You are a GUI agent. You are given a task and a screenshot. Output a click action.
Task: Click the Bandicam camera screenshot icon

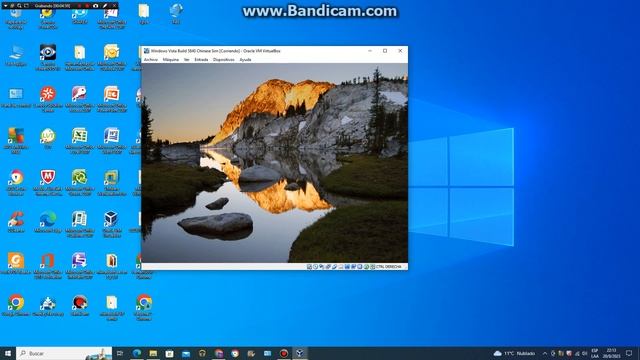pyautogui.click(x=96, y=6)
